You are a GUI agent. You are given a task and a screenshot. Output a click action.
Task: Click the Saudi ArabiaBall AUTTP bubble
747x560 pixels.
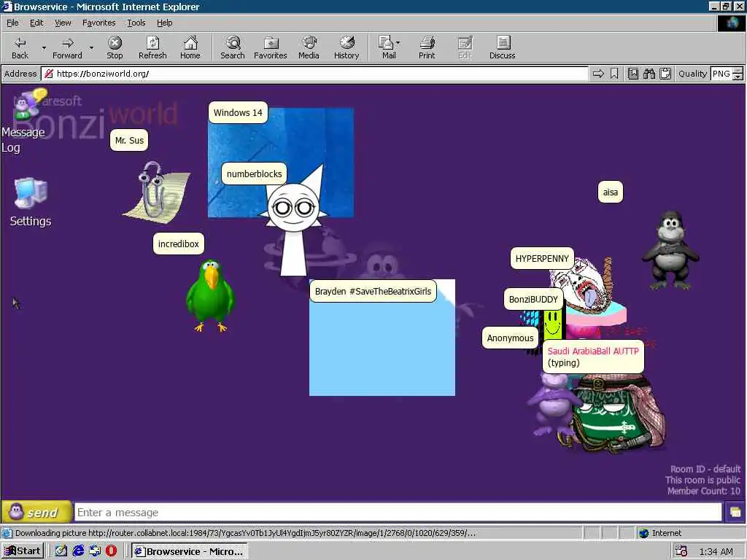tap(593, 357)
